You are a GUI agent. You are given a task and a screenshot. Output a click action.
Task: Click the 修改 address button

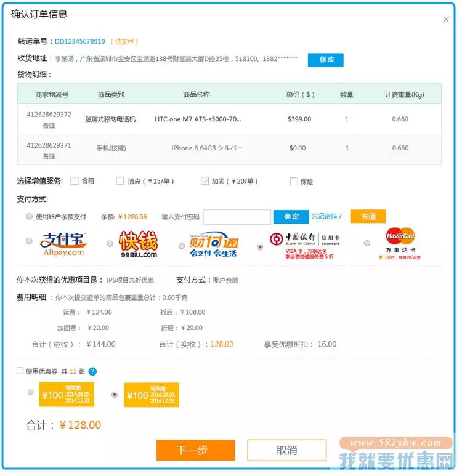[x=326, y=60]
